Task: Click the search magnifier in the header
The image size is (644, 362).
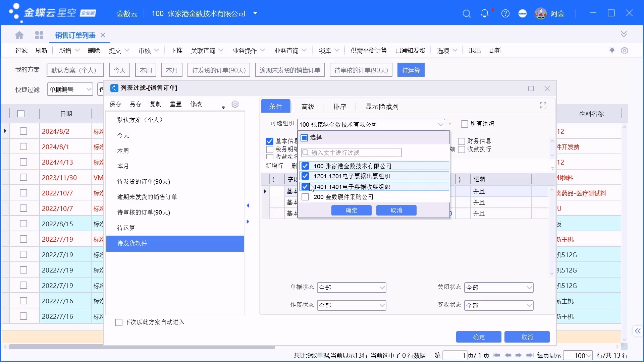Action: (x=467, y=14)
